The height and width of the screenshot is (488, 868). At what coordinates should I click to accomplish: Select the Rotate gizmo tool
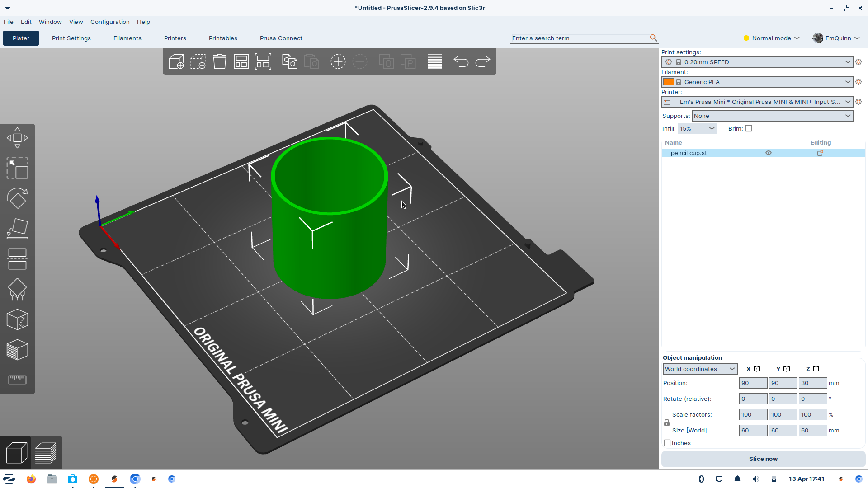point(17,198)
